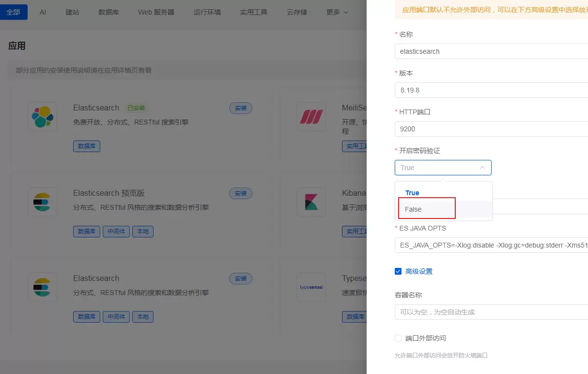Switch to the 数据库 tab
This screenshot has width=588, height=374.
click(108, 12)
